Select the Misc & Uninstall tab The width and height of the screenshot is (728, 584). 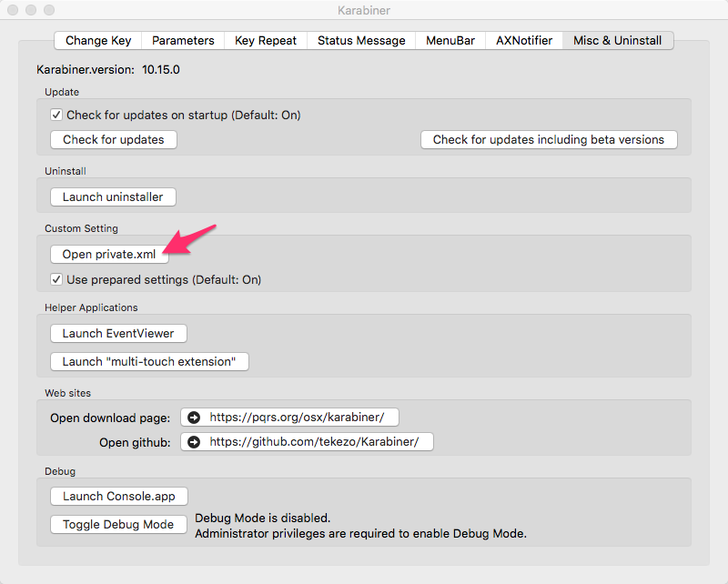click(618, 40)
